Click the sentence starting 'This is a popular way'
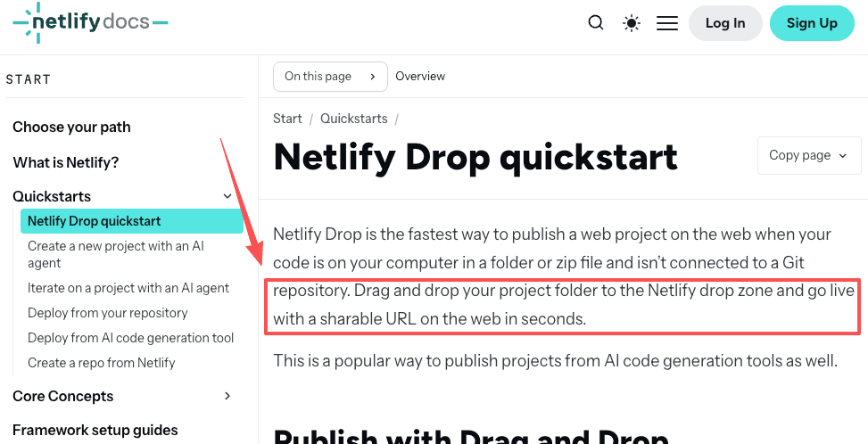 [555, 361]
